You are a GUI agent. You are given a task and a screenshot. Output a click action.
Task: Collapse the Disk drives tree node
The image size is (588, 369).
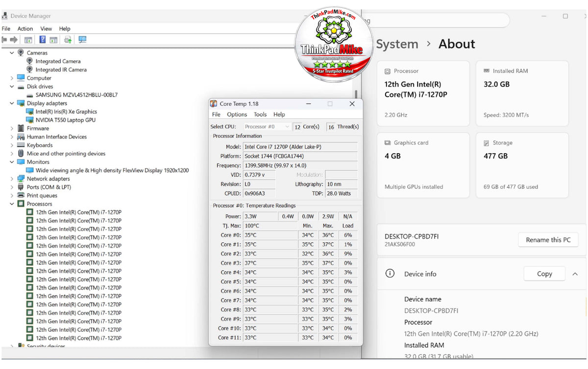click(x=12, y=87)
